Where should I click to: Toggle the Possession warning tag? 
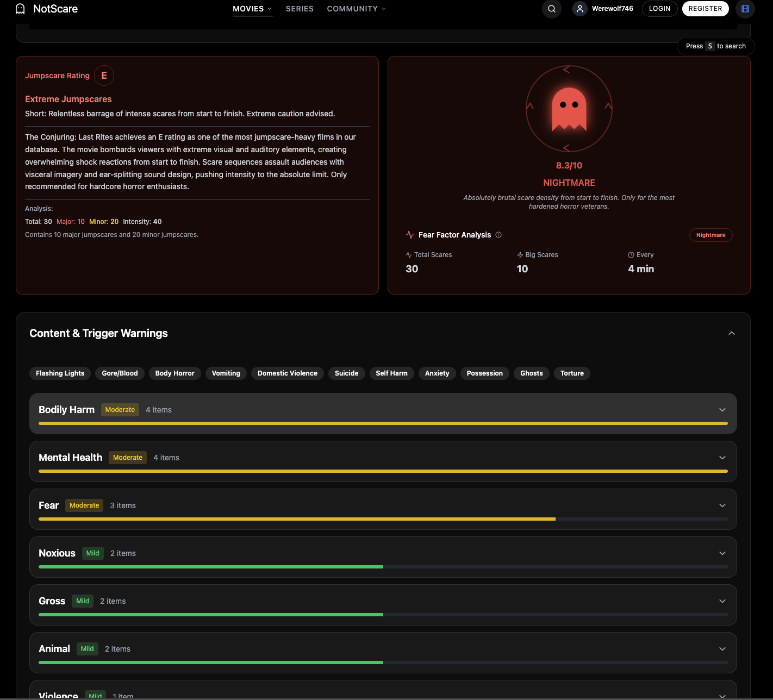click(484, 373)
